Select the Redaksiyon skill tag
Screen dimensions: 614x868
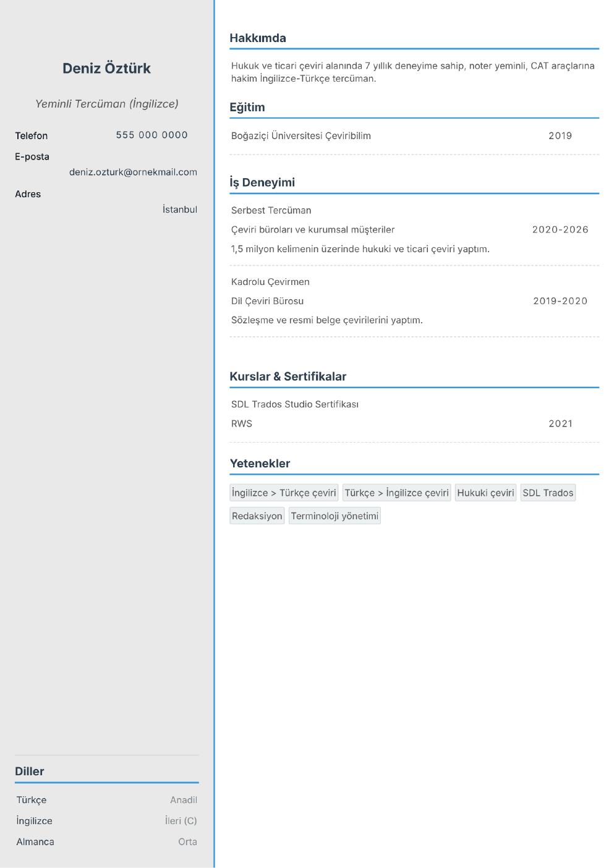point(257,516)
